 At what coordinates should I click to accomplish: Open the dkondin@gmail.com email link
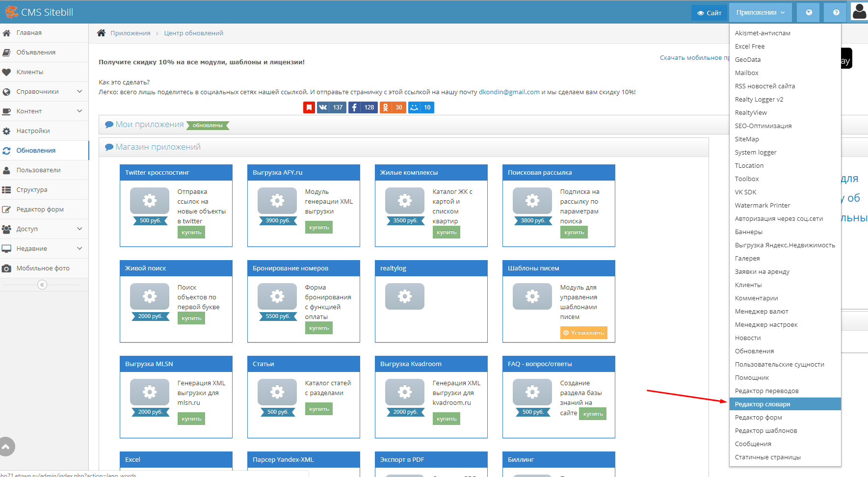[509, 92]
